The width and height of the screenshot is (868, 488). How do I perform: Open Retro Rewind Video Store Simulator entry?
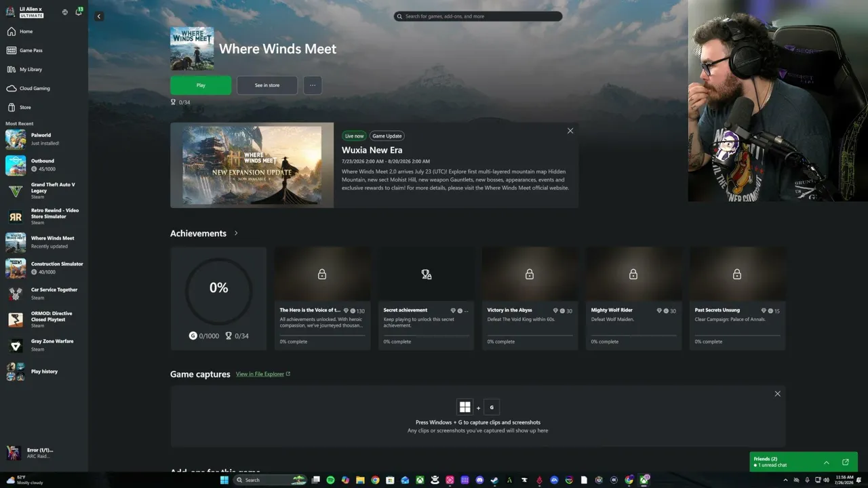tap(44, 216)
